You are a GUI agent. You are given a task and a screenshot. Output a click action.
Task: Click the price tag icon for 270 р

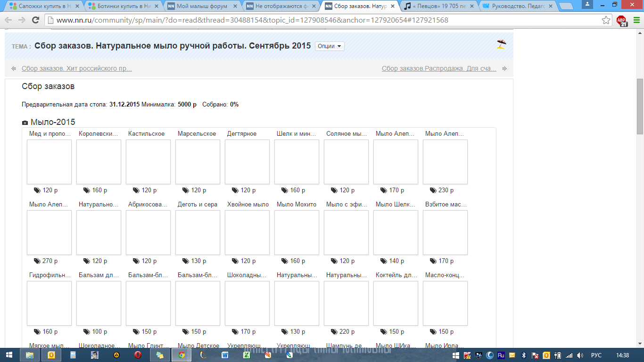(37, 261)
